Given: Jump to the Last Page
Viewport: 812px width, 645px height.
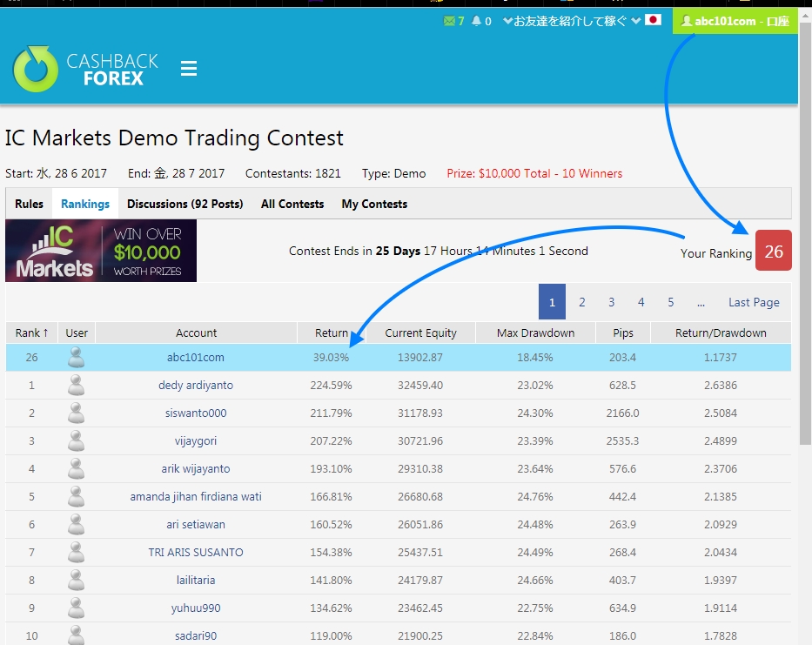Looking at the screenshot, I should 754,302.
